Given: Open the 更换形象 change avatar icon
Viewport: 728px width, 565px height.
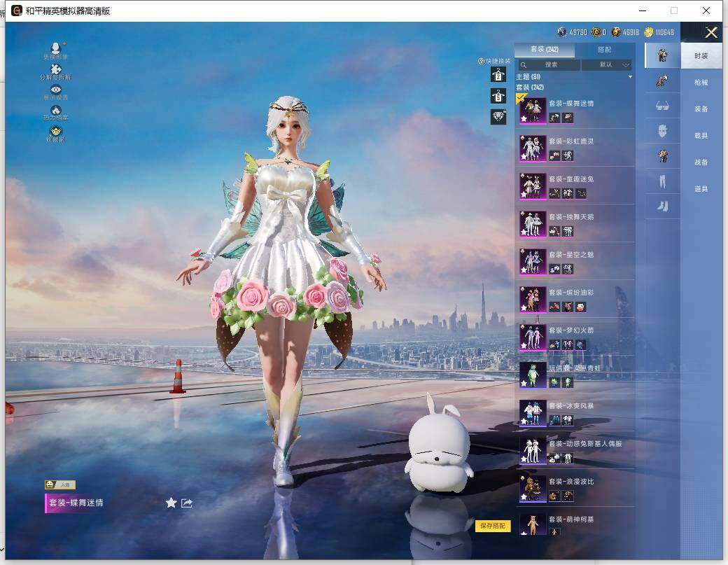Looking at the screenshot, I should pos(56,48).
